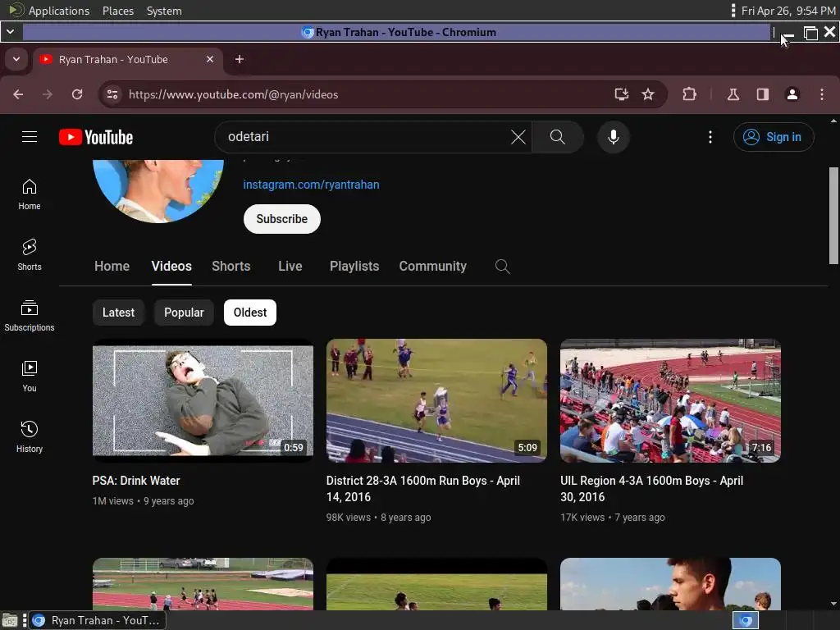Image resolution: width=840 pixels, height=630 pixels.
Task: Select the Oldest sort chip
Action: (x=250, y=313)
